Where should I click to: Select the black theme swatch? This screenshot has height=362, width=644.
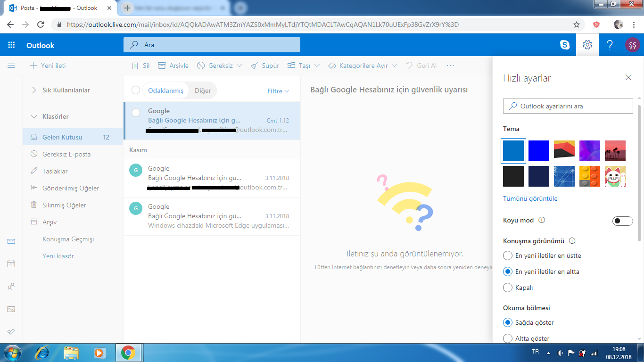coord(513,176)
